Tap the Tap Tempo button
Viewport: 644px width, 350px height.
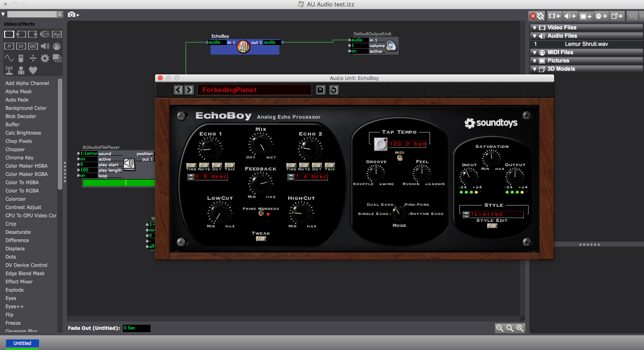pyautogui.click(x=380, y=144)
